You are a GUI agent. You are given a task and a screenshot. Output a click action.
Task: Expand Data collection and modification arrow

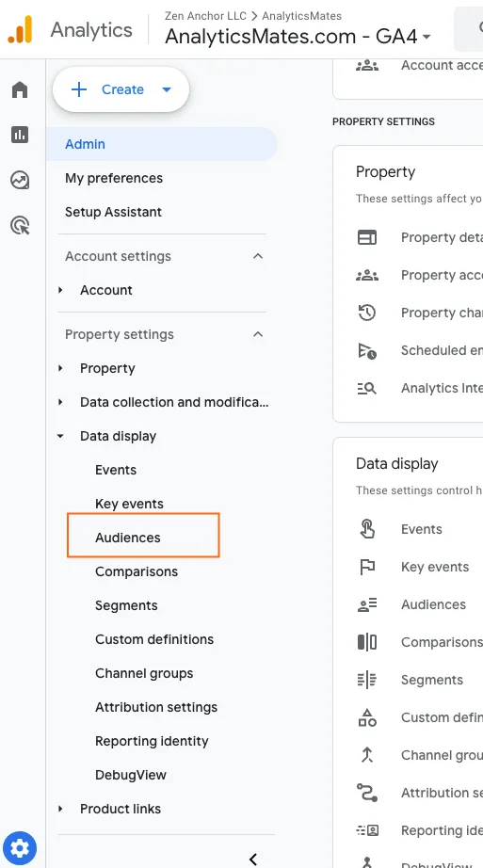[x=60, y=402]
